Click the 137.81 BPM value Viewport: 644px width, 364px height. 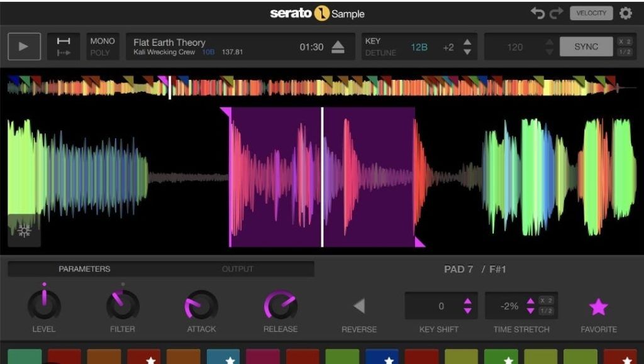click(232, 52)
